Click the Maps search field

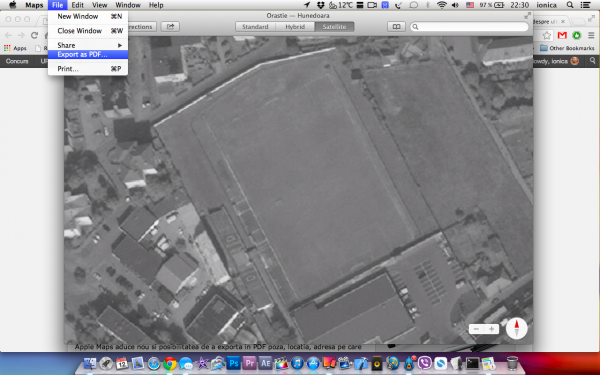(x=469, y=27)
